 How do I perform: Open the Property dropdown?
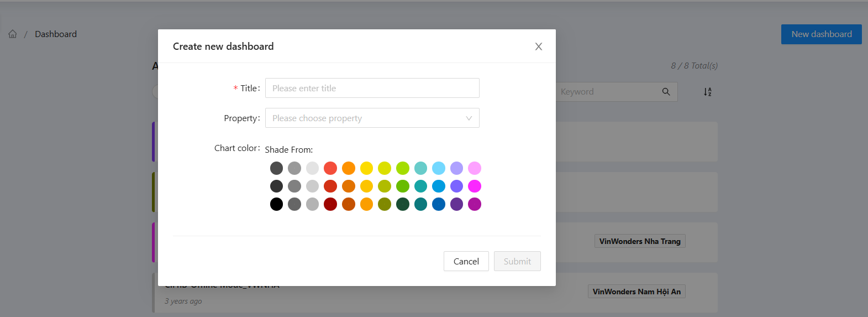pyautogui.click(x=365, y=118)
